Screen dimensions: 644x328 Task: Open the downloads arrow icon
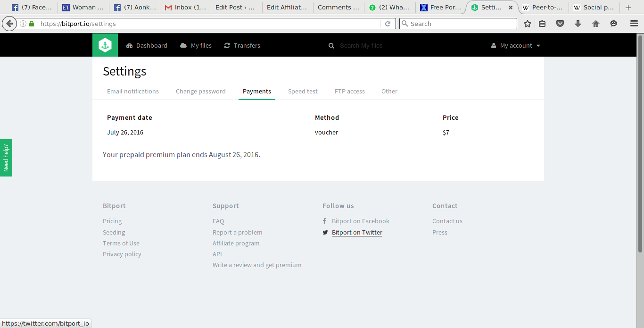point(578,24)
